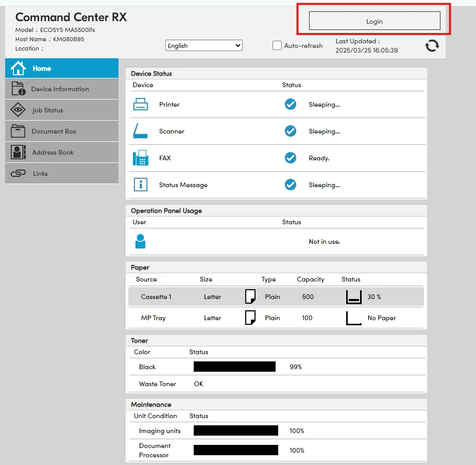Click the Links chain icon

[x=18, y=174]
